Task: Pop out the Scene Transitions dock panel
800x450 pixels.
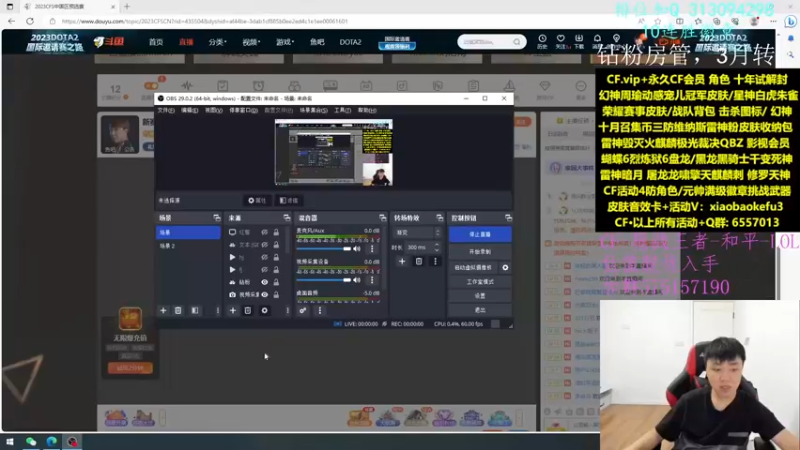Action: coord(440,218)
